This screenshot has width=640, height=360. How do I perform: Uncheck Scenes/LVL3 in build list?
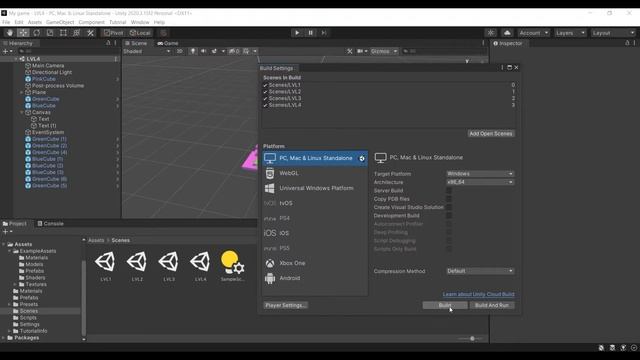point(265,98)
